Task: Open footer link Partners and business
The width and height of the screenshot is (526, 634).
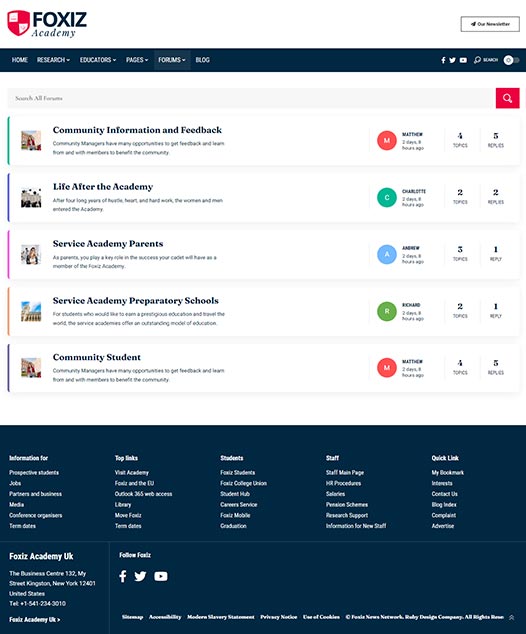Action: [36, 494]
